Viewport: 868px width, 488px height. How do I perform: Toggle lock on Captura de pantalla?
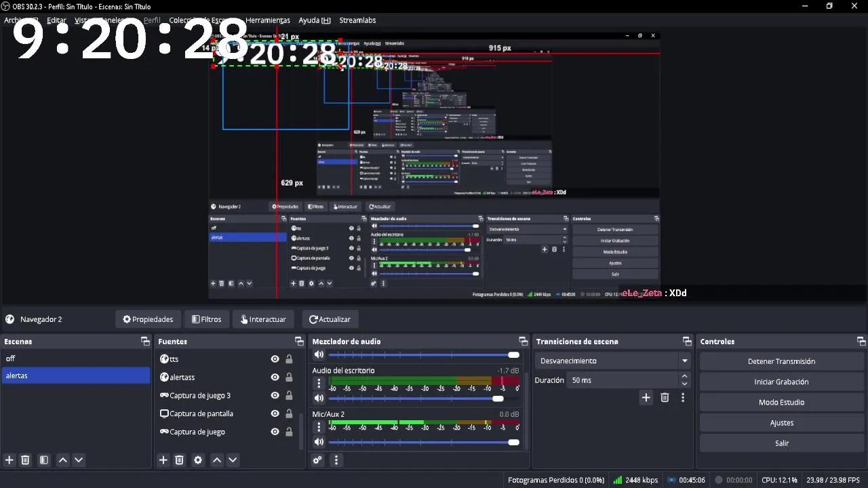point(289,413)
